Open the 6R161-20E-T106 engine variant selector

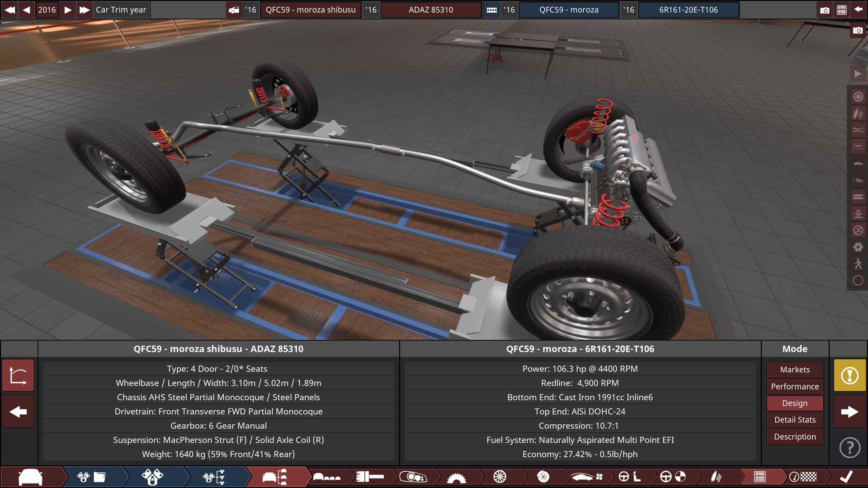(688, 9)
